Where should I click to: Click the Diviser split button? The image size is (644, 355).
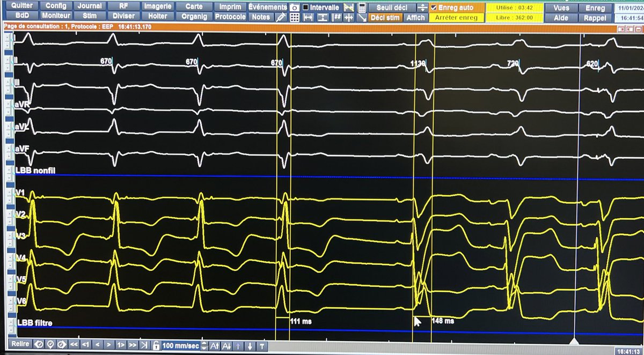(x=123, y=16)
